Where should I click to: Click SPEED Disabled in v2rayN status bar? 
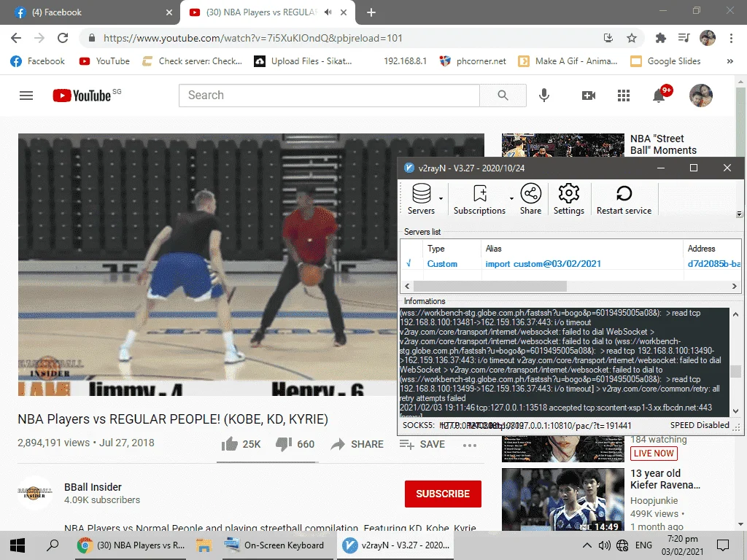[700, 425]
